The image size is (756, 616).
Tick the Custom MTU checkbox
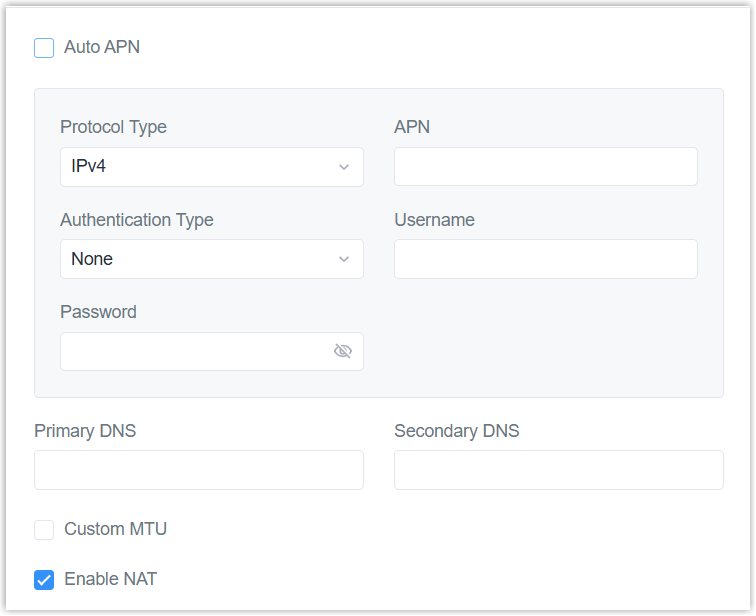pyautogui.click(x=44, y=530)
